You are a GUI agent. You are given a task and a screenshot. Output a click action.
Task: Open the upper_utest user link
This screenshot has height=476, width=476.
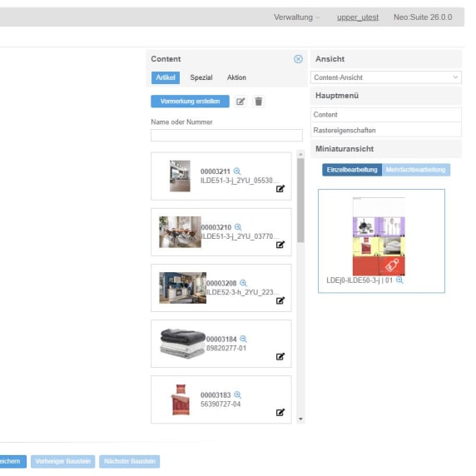[x=358, y=17]
